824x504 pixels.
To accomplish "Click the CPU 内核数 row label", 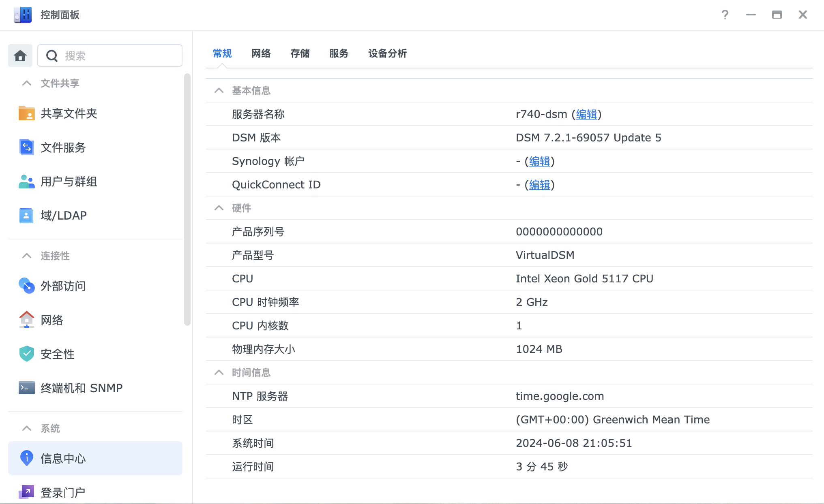I will (x=260, y=326).
